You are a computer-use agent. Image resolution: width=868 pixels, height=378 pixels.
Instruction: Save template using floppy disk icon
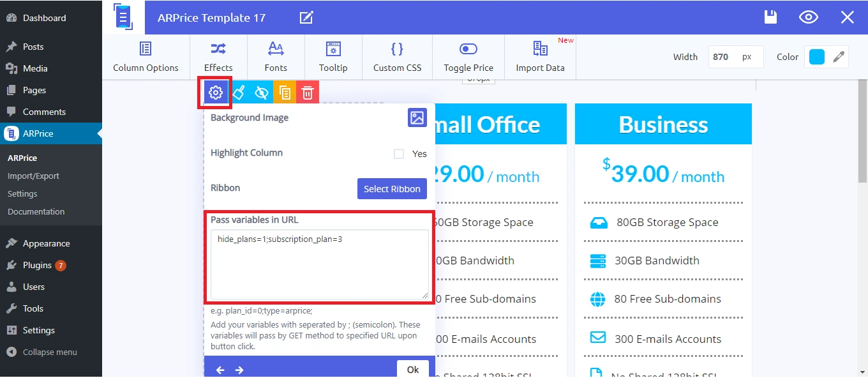click(771, 17)
